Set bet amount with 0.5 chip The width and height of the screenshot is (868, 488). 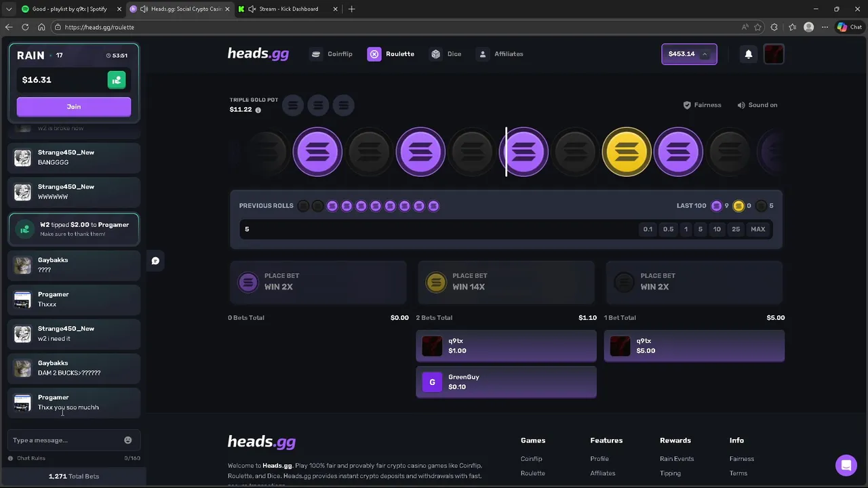pyautogui.click(x=668, y=229)
